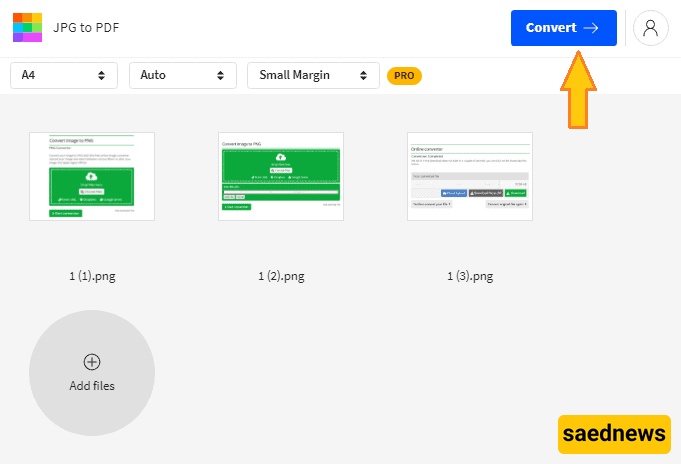Click the Smallpdf colorful squares logo
Image resolution: width=681 pixels, height=464 pixels.
(27, 27)
